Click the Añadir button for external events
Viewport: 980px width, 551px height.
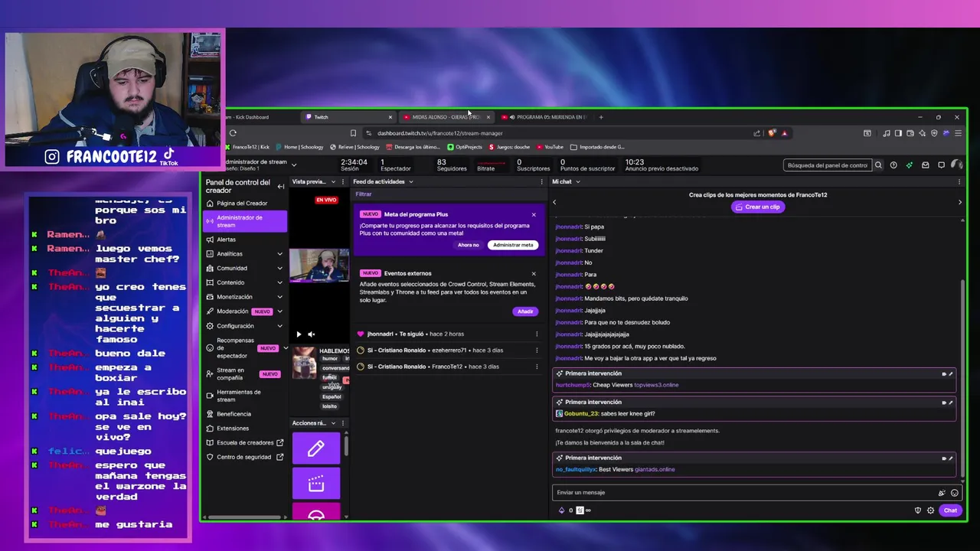[525, 311]
